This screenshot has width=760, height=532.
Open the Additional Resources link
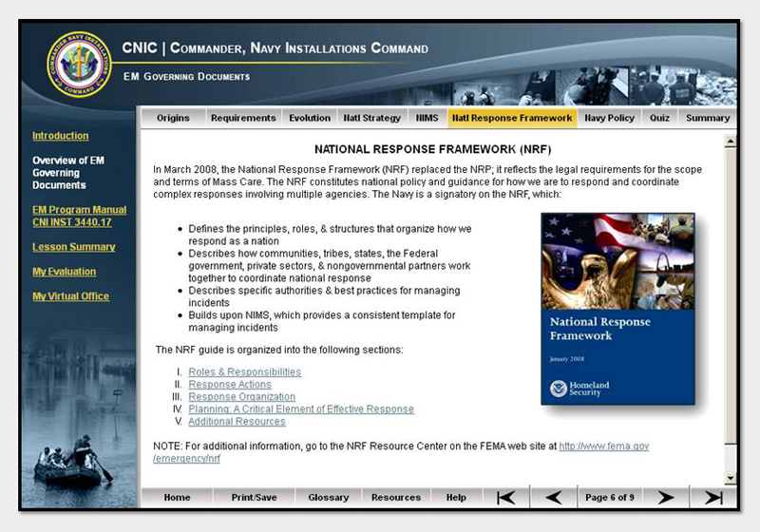click(x=237, y=422)
